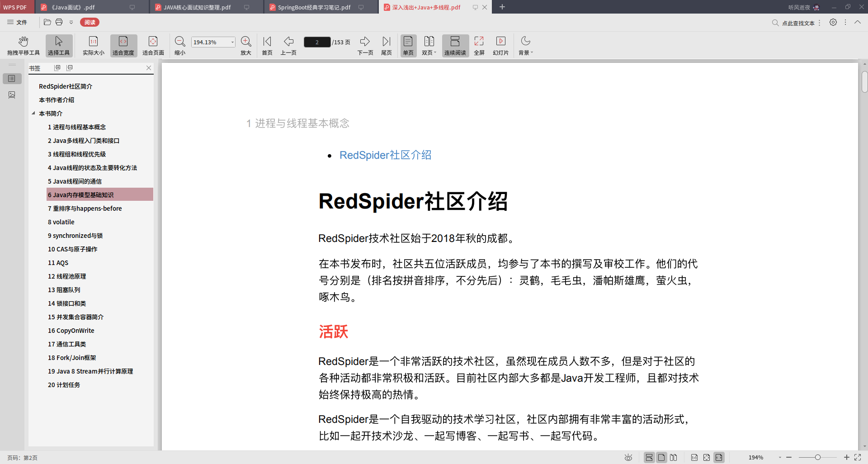Screen dimensions: 868x464
Task: Click the WPS PDF home tab
Action: tap(17, 7)
